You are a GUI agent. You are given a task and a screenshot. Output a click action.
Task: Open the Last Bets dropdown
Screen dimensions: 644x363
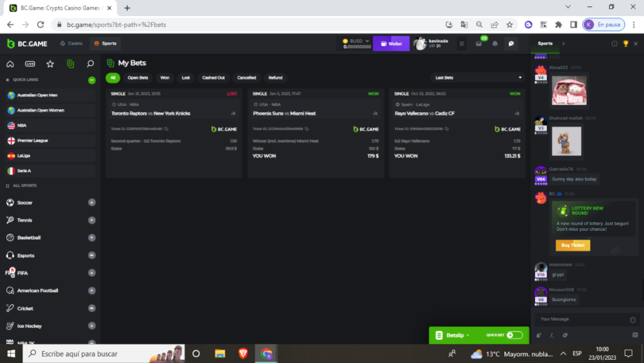pyautogui.click(x=478, y=77)
